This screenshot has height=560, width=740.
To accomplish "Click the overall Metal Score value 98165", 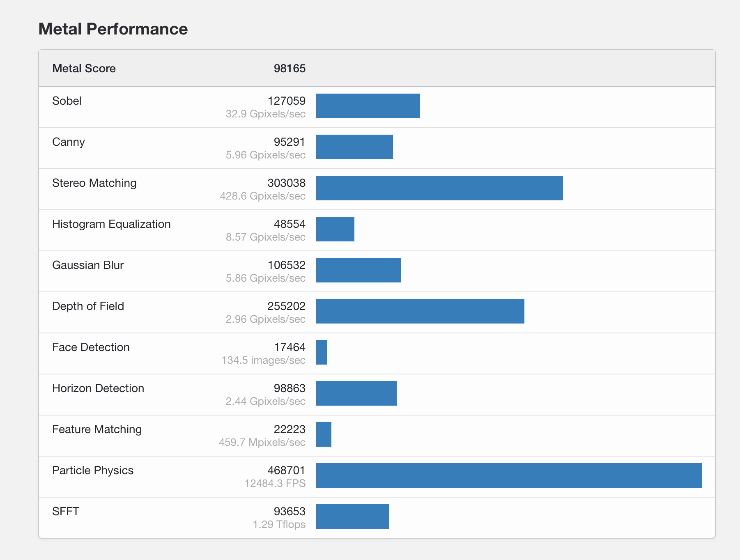I will pos(290,68).
